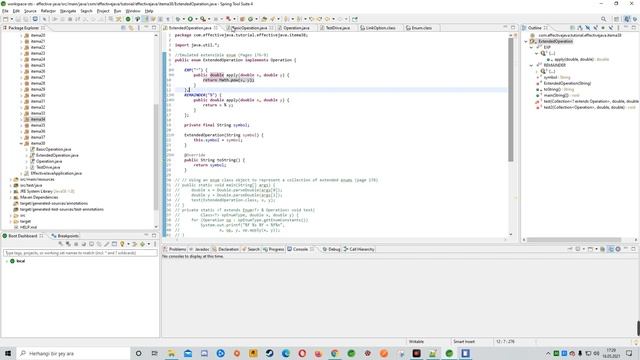Toggle Hide Static Members in Outline

coord(596,28)
